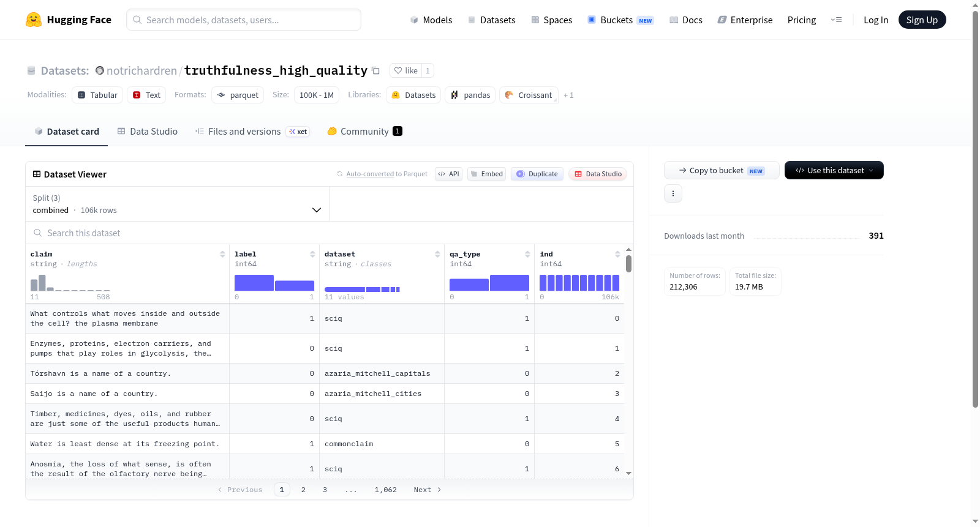Open Spaces in top navigation
Image resolution: width=980 pixels, height=527 pixels.
coord(551,20)
